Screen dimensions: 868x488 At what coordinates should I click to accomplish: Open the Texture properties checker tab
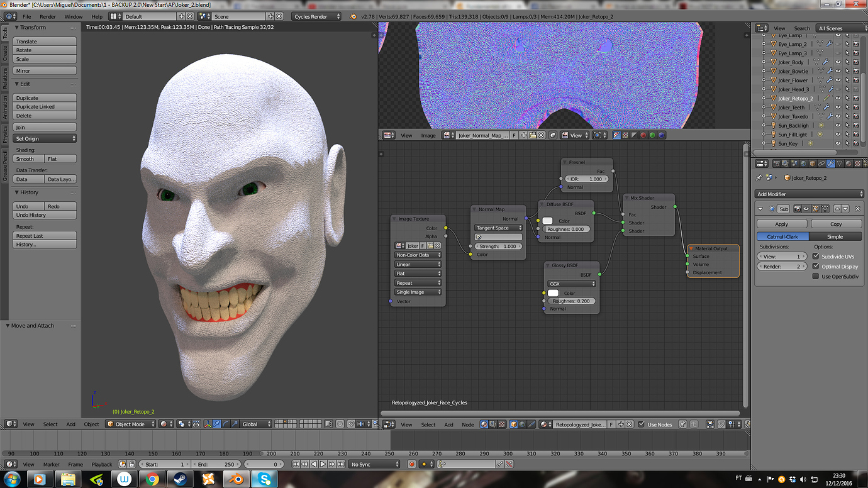tap(858, 164)
